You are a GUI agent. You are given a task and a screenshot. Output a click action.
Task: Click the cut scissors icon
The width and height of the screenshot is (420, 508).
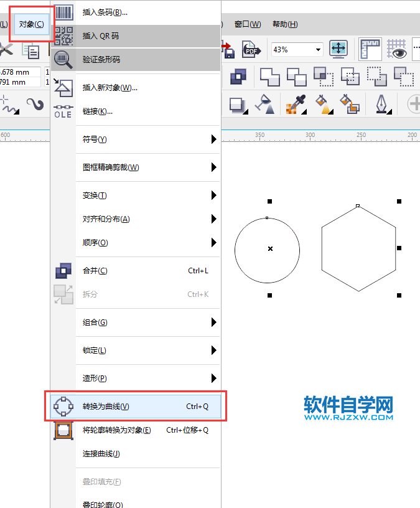pyautogui.click(x=6, y=50)
